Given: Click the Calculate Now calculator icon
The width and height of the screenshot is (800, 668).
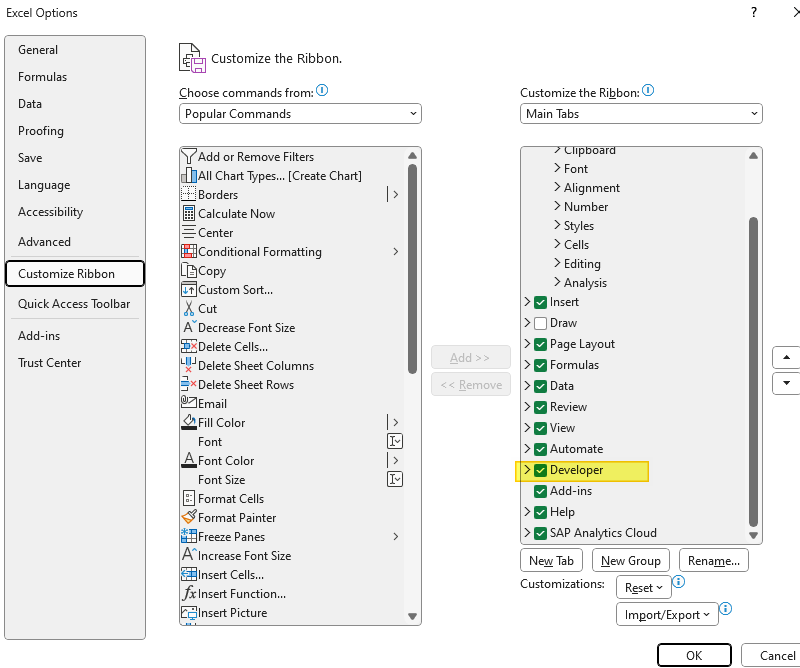Looking at the screenshot, I should 189,213.
